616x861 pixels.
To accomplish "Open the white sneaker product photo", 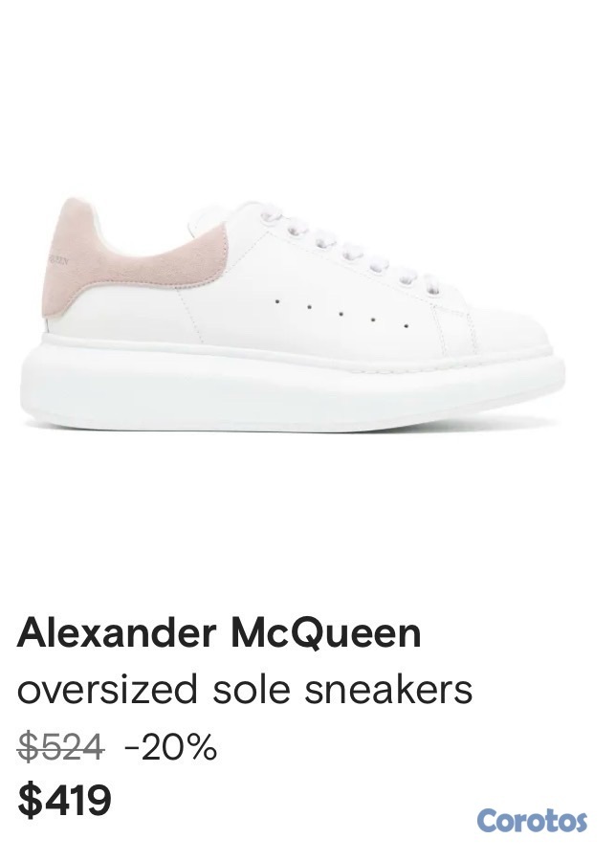I will [292, 314].
